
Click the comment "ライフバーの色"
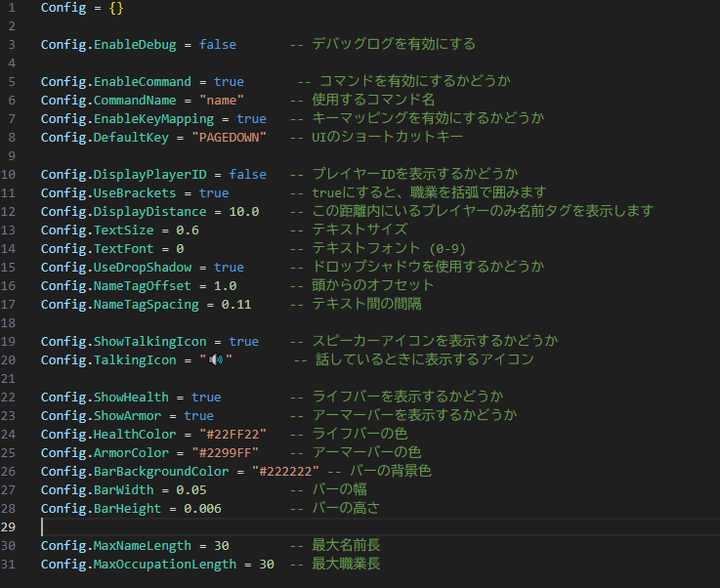(360, 435)
